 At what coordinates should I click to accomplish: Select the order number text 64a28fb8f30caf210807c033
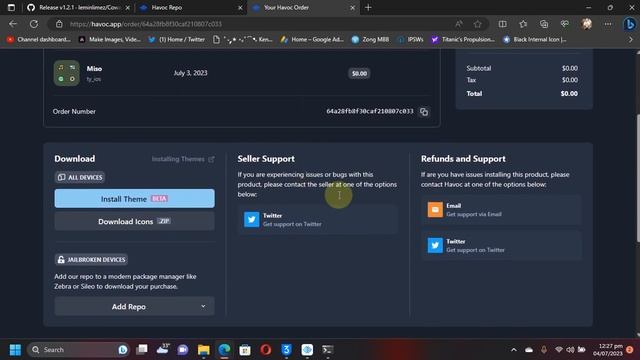(370, 111)
